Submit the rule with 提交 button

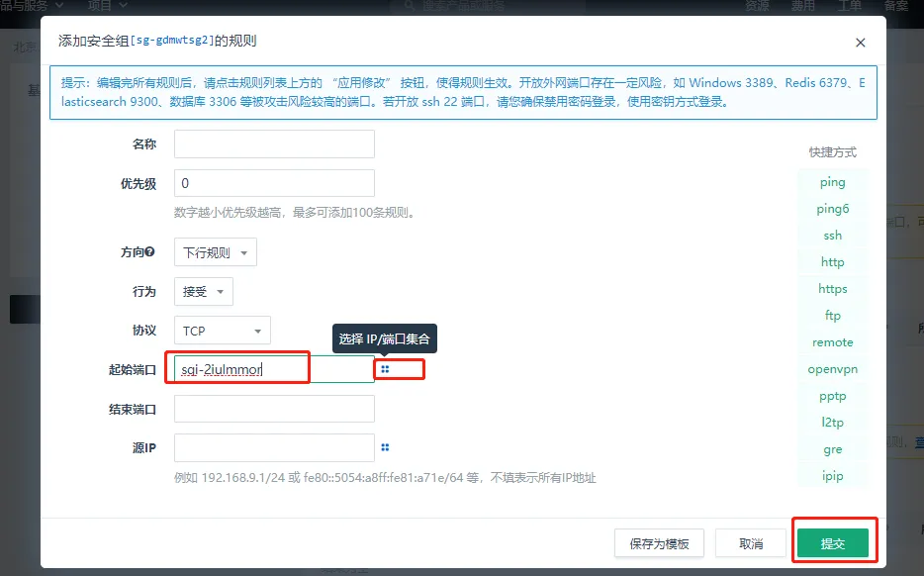834,541
